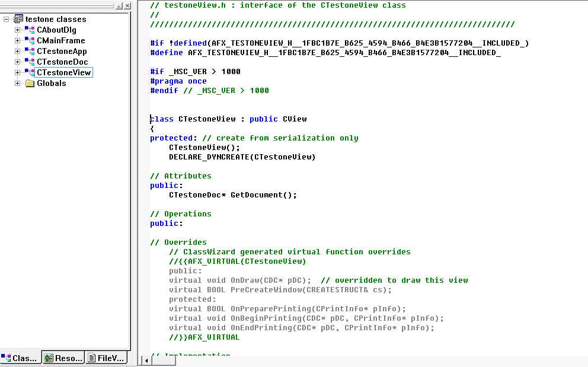Click the CTestoneView class icon

(30, 72)
